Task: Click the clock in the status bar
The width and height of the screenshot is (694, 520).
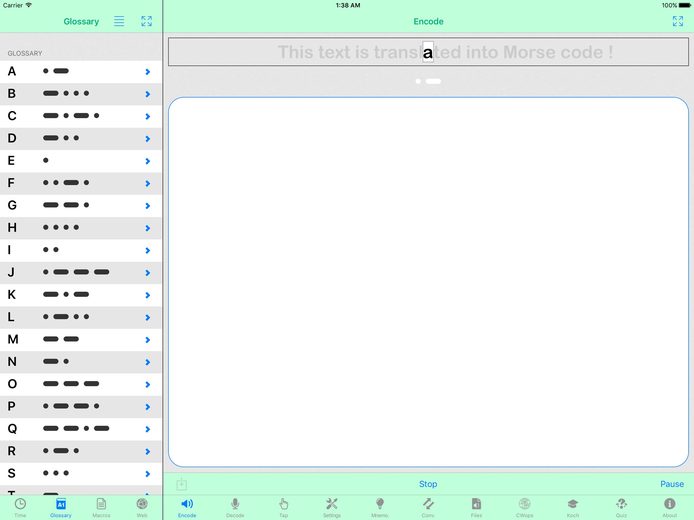Action: pyautogui.click(x=348, y=5)
